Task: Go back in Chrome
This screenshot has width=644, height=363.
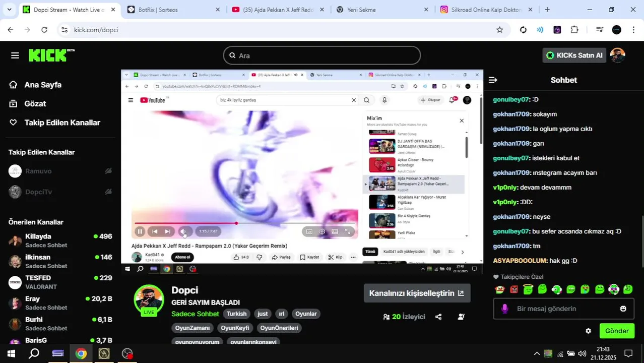Action: [x=11, y=30]
